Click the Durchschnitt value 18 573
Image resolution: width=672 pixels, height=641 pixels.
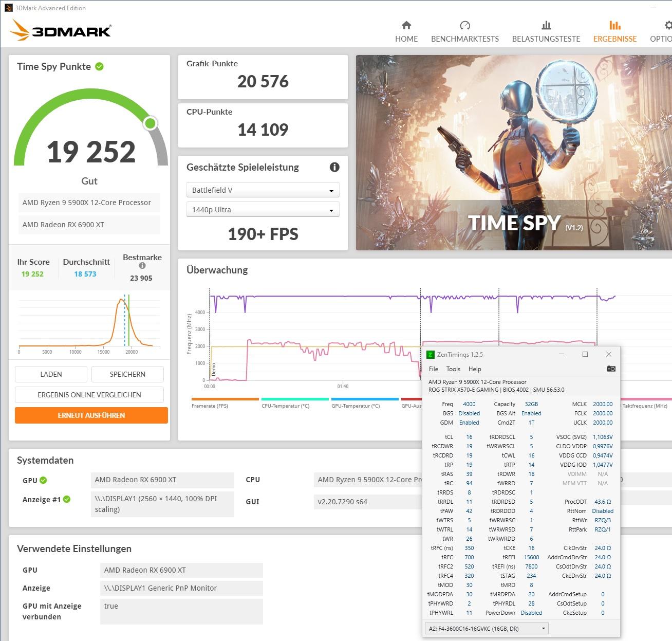pos(85,274)
